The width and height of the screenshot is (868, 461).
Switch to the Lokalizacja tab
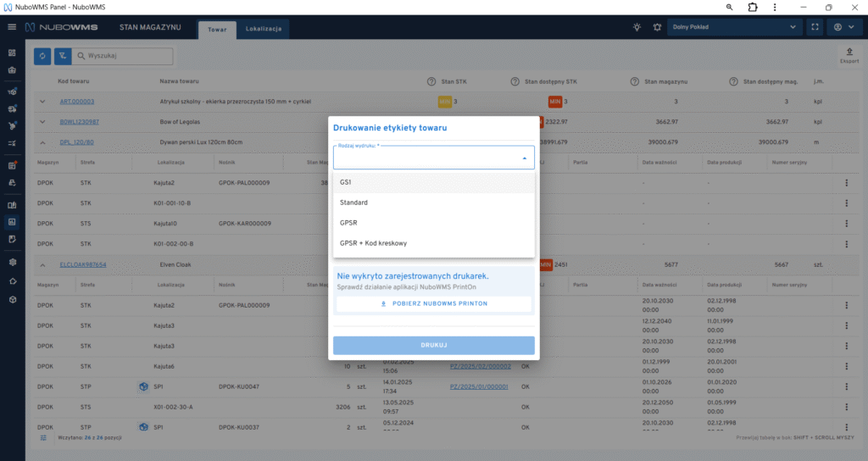pos(263,29)
